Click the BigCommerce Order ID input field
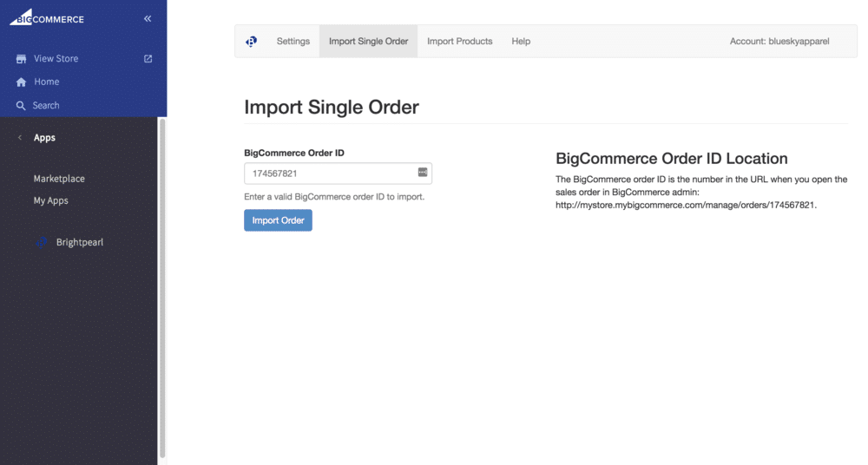This screenshot has width=868, height=465. pos(330,174)
